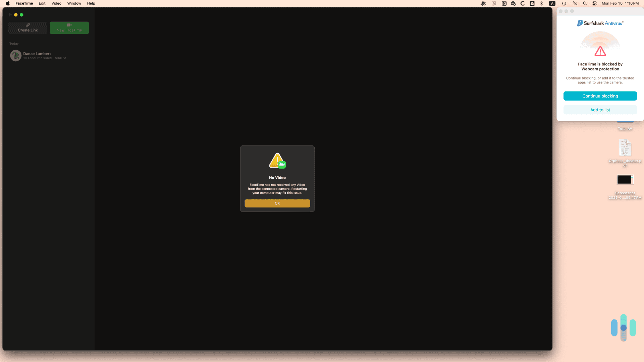Screen dimensions: 644x362
Task: Select the Orpheas_theater.pdf desktop file
Action: (625, 148)
